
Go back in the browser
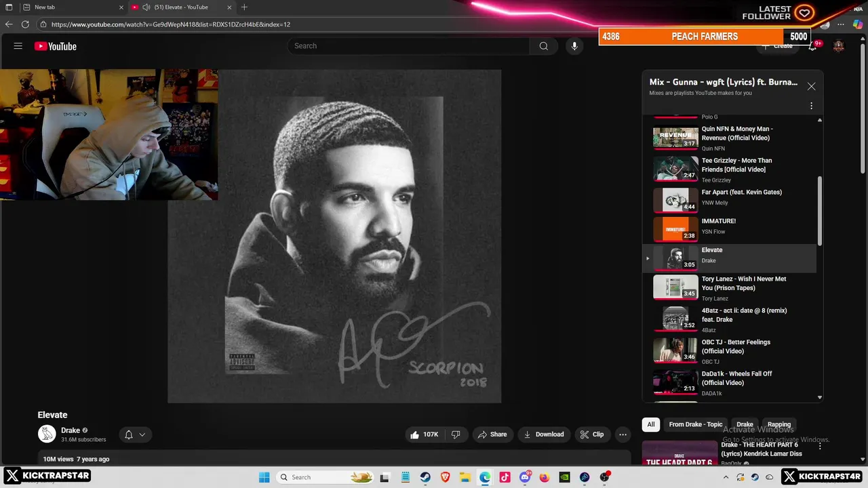tap(9, 24)
